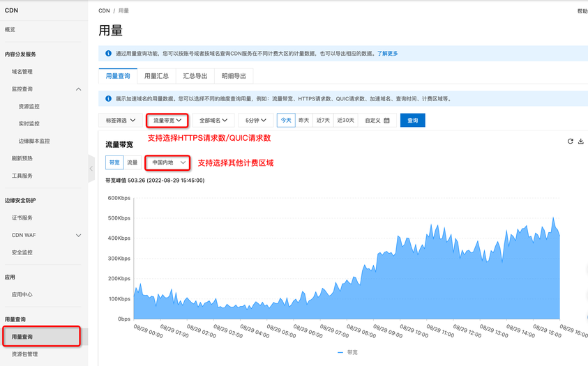The width and height of the screenshot is (588, 366).
Task: Click the CDN title in the sidebar
Action: click(x=11, y=10)
